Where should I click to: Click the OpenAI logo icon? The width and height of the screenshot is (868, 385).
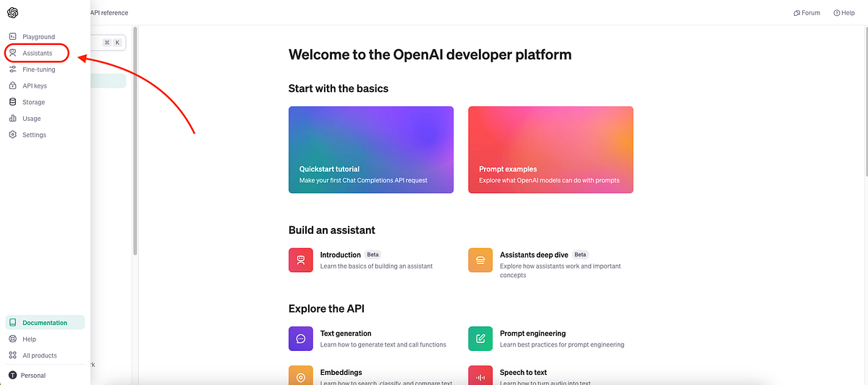13,13
